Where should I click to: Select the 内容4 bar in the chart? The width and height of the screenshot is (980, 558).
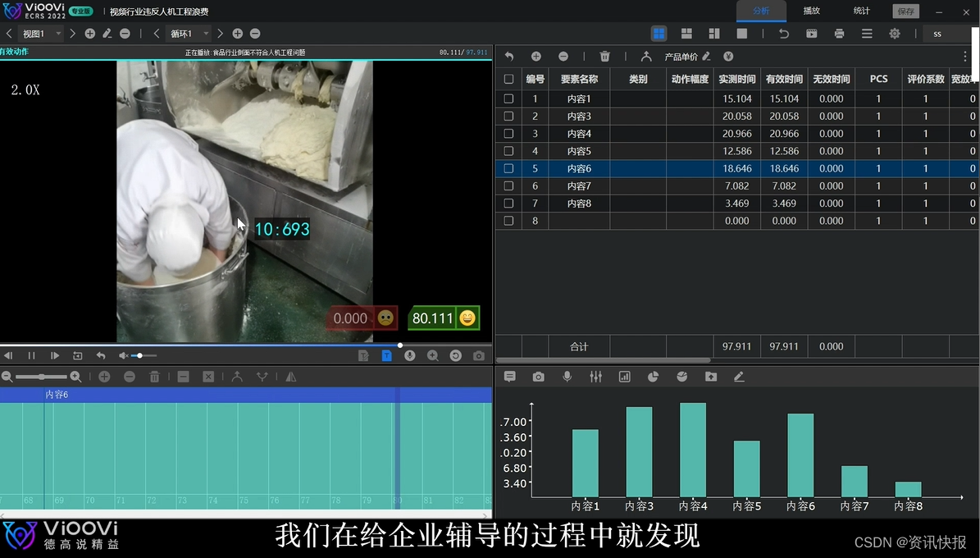click(x=692, y=450)
